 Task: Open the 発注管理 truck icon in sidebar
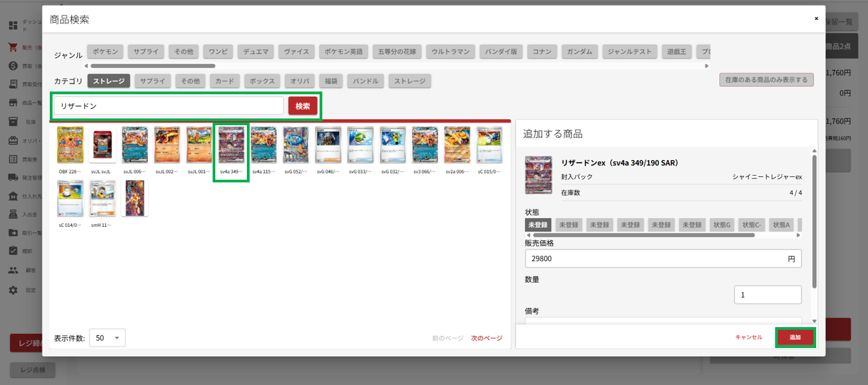pos(13,178)
